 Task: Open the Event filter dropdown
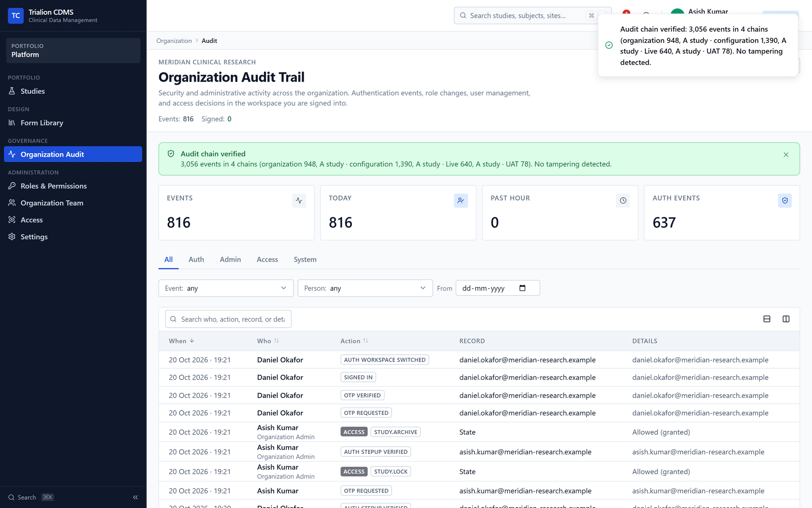tap(226, 288)
